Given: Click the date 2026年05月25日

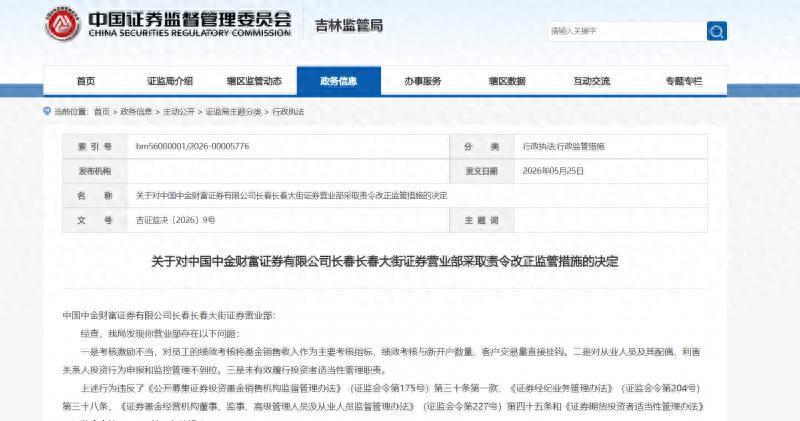Looking at the screenshot, I should [553, 171].
